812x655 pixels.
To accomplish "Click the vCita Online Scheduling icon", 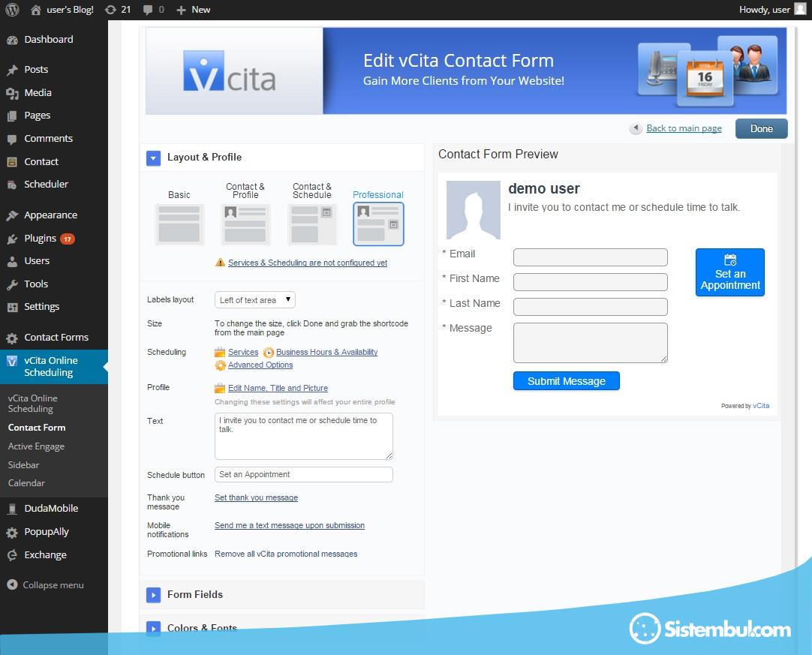I will pyautogui.click(x=13, y=361).
